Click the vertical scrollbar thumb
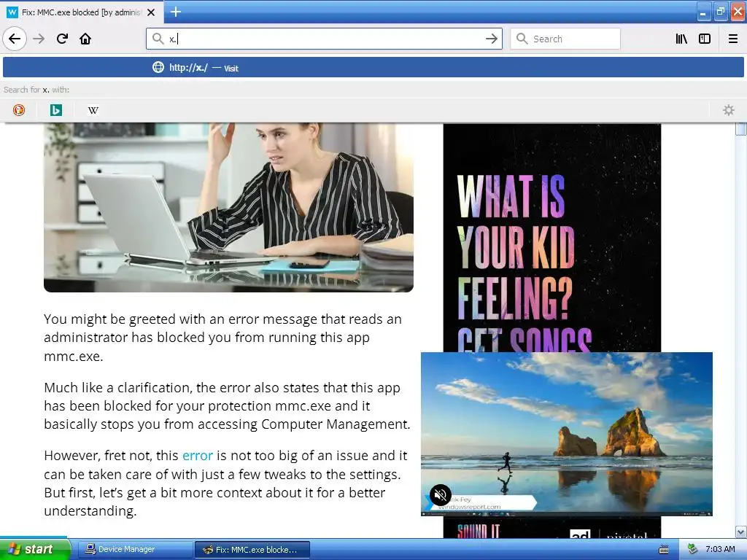 741,129
